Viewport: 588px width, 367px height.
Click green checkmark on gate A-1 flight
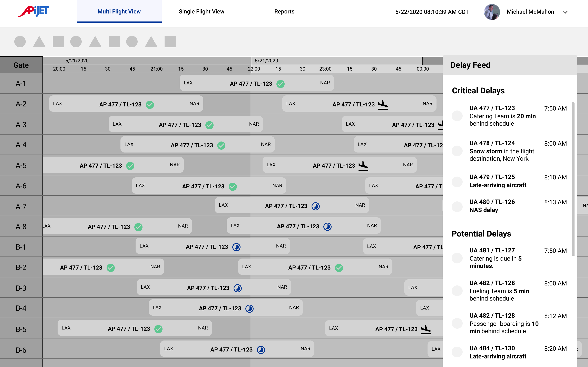[280, 84]
